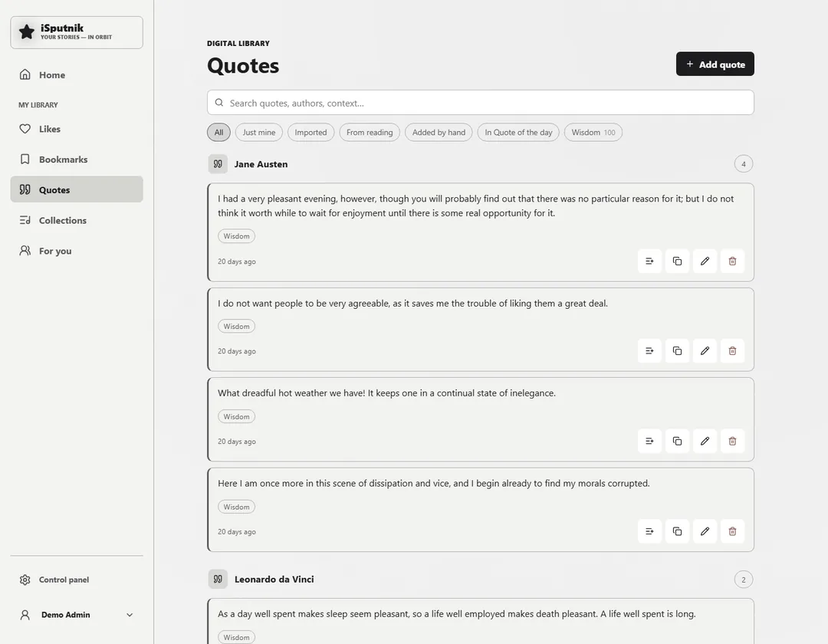Edit the 'dreadful hot weather' quote
The width and height of the screenshot is (828, 644).
(705, 442)
